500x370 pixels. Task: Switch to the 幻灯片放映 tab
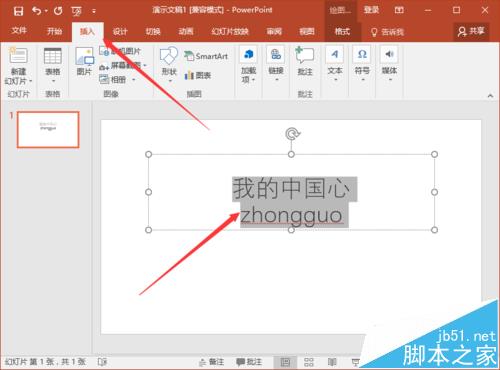click(230, 31)
